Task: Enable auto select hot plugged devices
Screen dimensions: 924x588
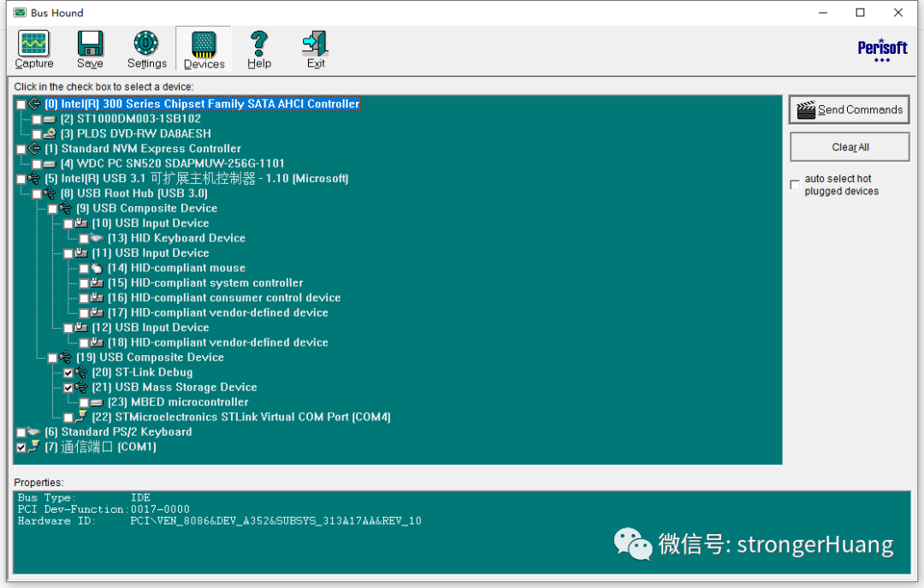Action: [x=795, y=185]
